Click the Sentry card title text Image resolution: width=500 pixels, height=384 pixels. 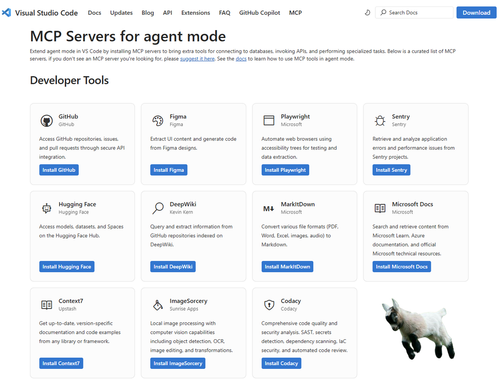(401, 116)
